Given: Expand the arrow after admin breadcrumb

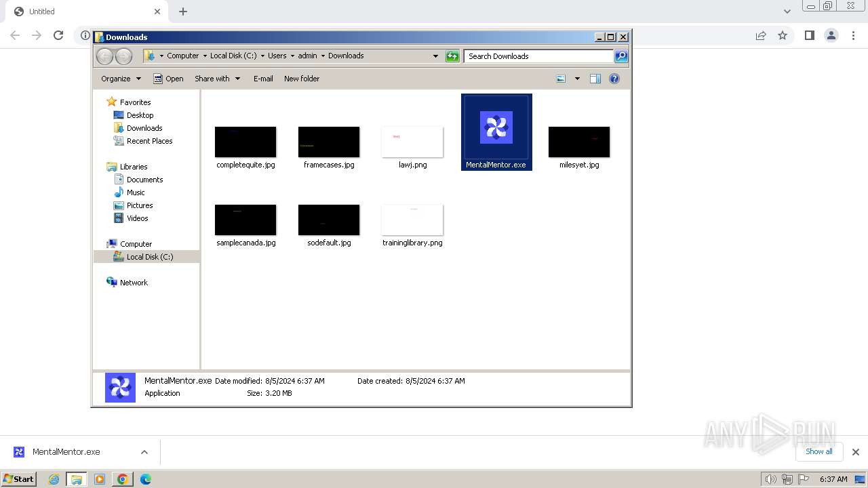Looking at the screenshot, I should (323, 56).
